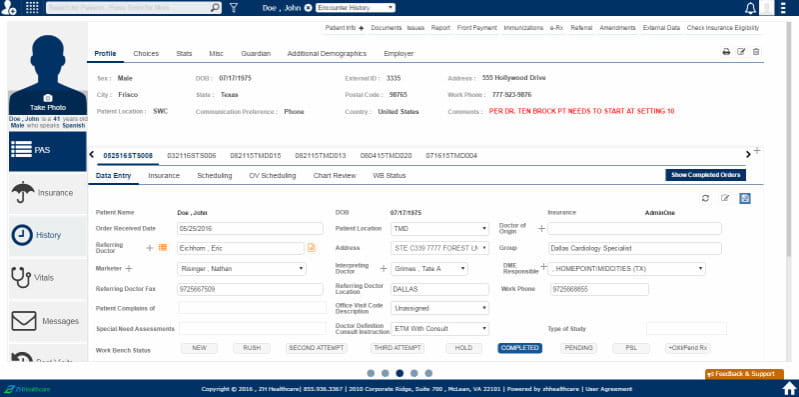The height and width of the screenshot is (397, 799).
Task: Open Check Insurance Eligibility link
Action: [x=723, y=28]
